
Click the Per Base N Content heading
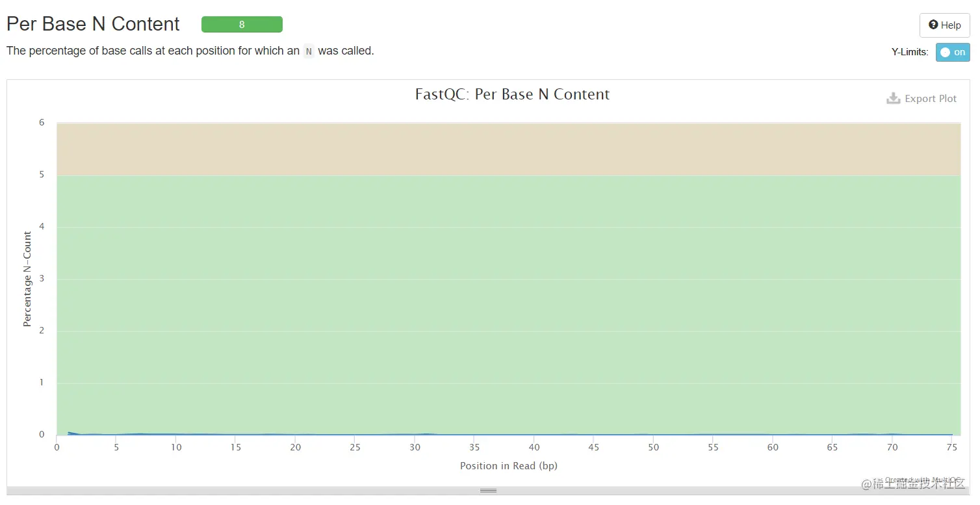93,24
